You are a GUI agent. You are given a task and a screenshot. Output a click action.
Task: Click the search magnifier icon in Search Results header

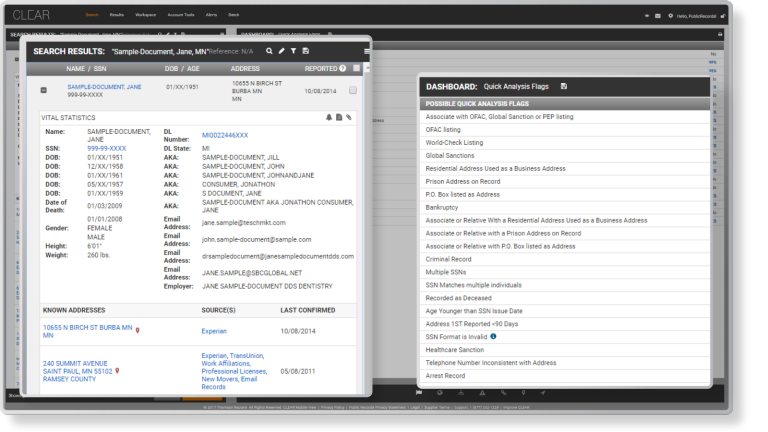pos(270,50)
